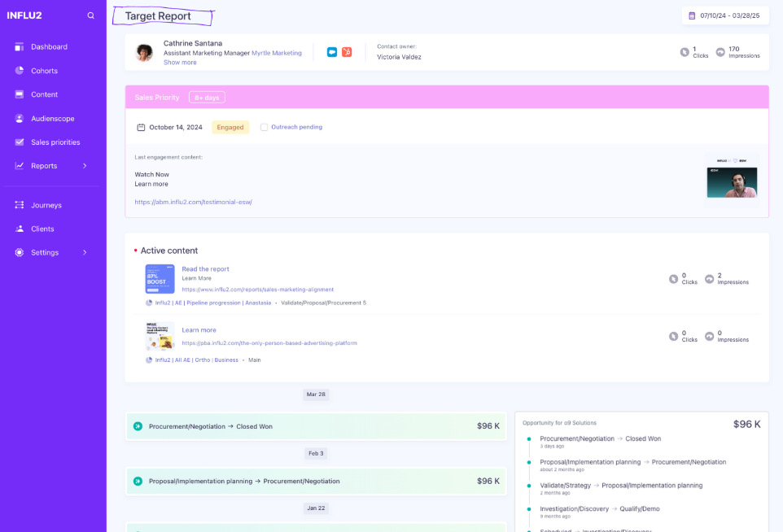Screen dimensions: 783x532
Task: Click the Jan 22 timeline date marker
Action: click(316, 508)
